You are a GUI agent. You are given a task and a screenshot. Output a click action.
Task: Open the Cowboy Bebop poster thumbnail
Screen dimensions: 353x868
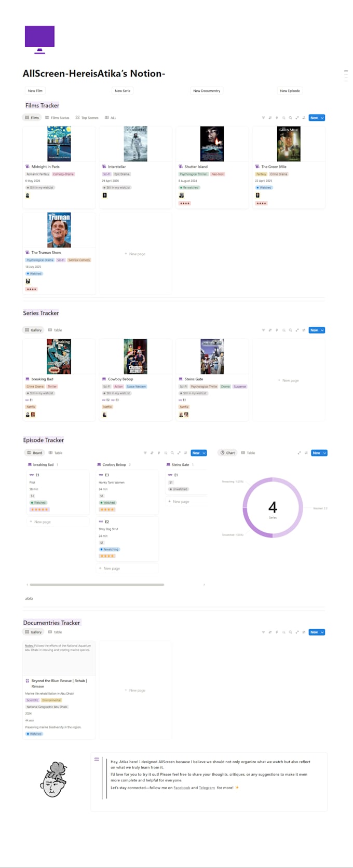[135, 356]
